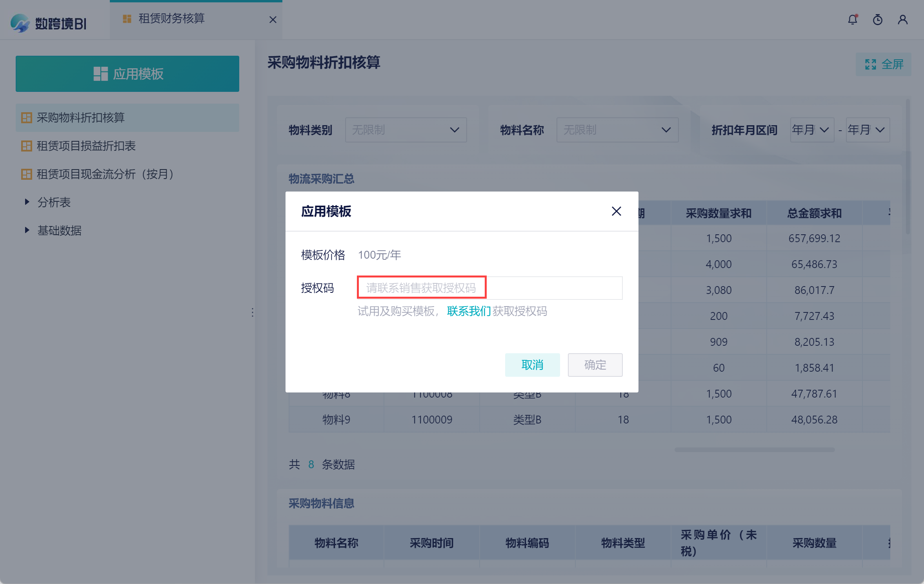Close the 应用模板 dialog with X
Screen dimensions: 924x584
tap(616, 212)
